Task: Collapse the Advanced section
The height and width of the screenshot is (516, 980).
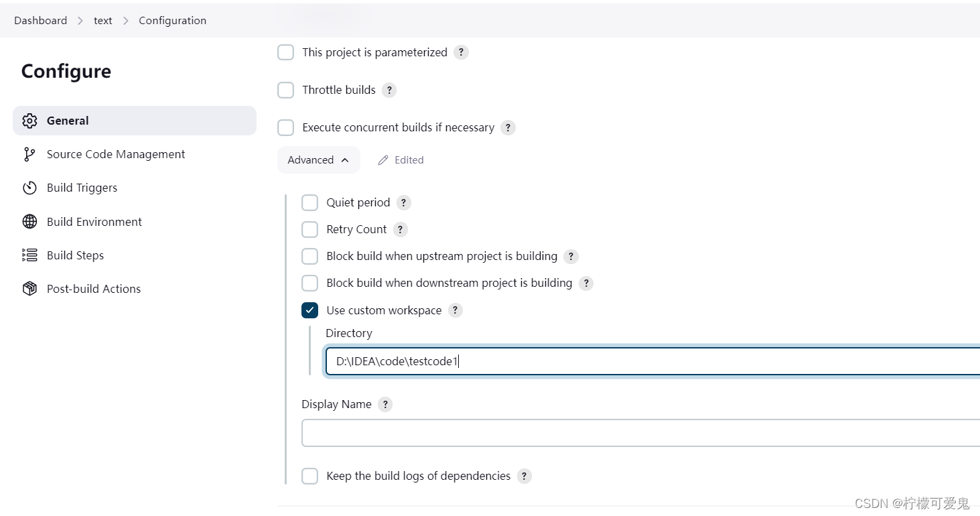Action: pyautogui.click(x=318, y=160)
